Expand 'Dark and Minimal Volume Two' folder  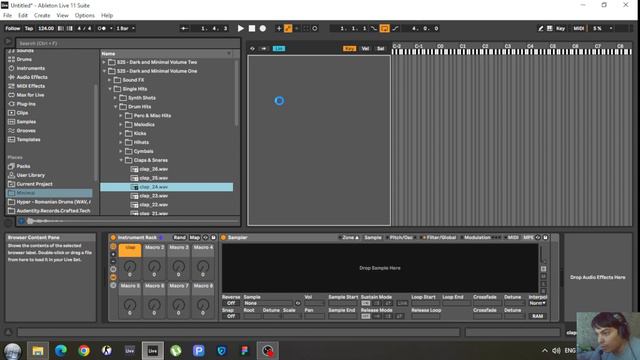[104, 62]
